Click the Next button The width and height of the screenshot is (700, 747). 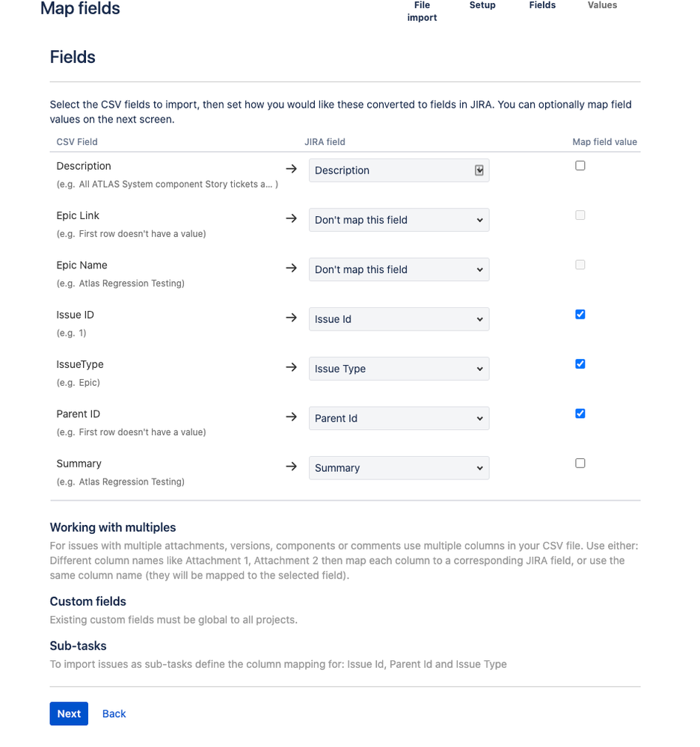pos(69,713)
